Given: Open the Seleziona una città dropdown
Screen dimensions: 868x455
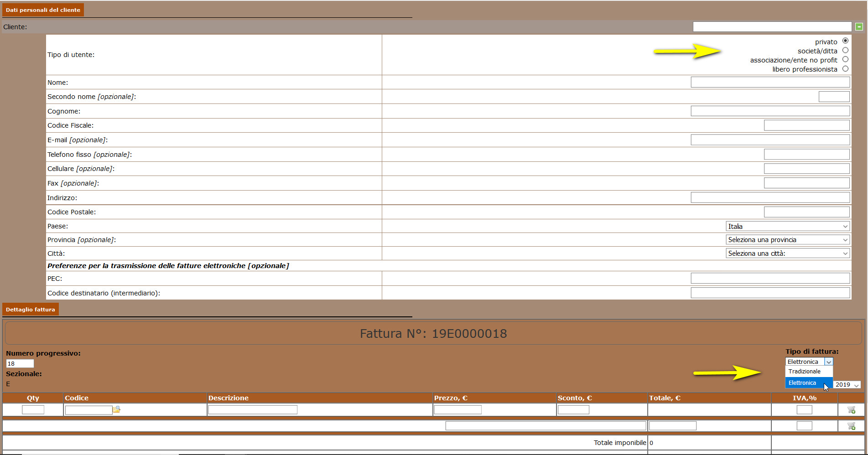Looking at the screenshot, I should coord(787,253).
